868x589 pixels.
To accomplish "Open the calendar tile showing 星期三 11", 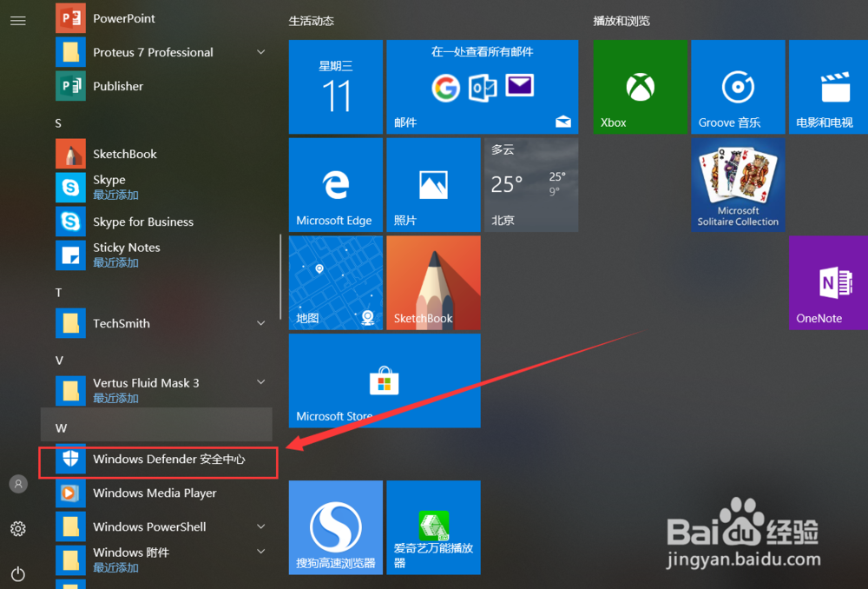I will coord(335,87).
